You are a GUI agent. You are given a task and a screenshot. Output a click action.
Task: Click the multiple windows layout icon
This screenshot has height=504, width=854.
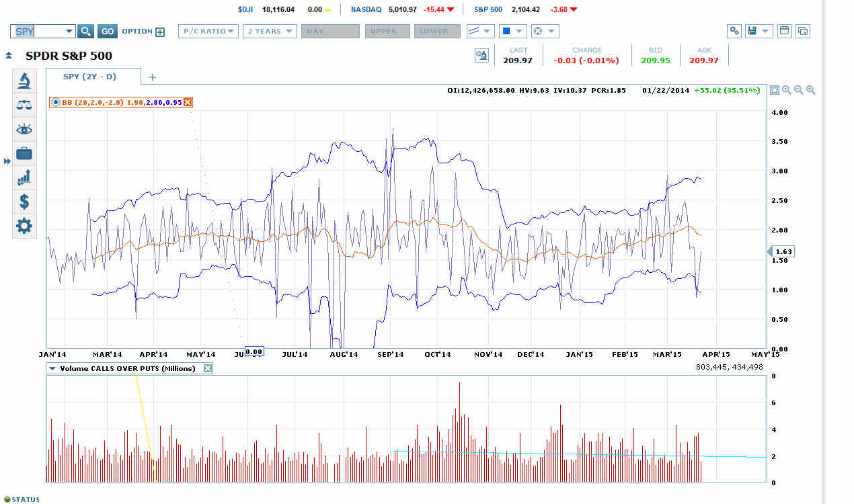click(803, 31)
